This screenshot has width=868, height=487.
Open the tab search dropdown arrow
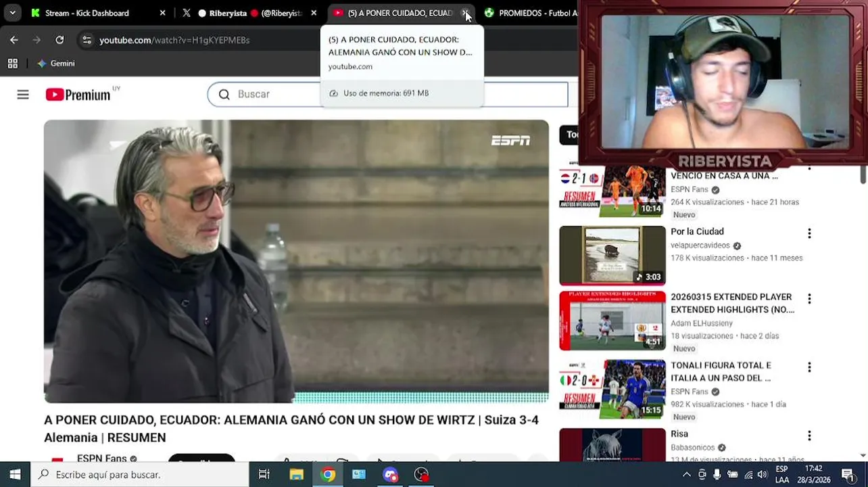12,13
